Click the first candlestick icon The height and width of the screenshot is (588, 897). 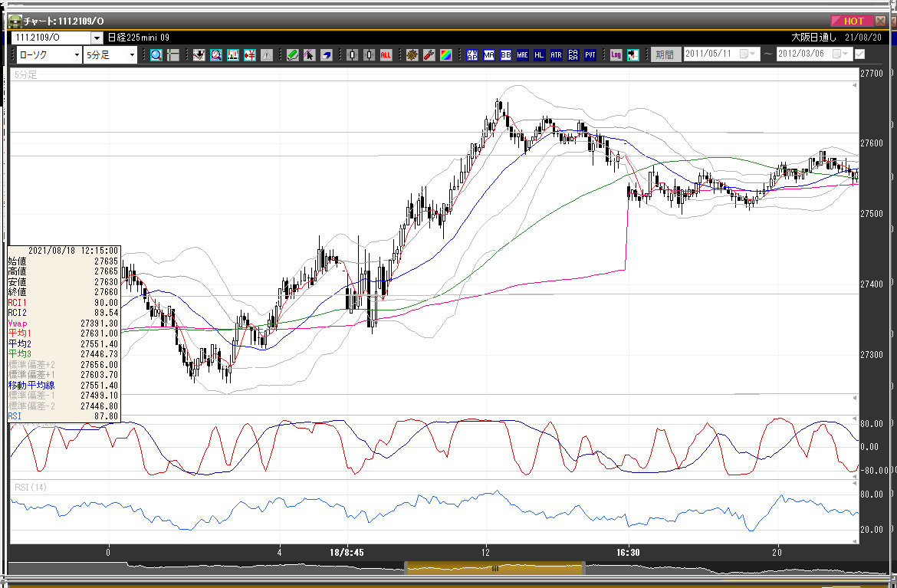(x=353, y=55)
